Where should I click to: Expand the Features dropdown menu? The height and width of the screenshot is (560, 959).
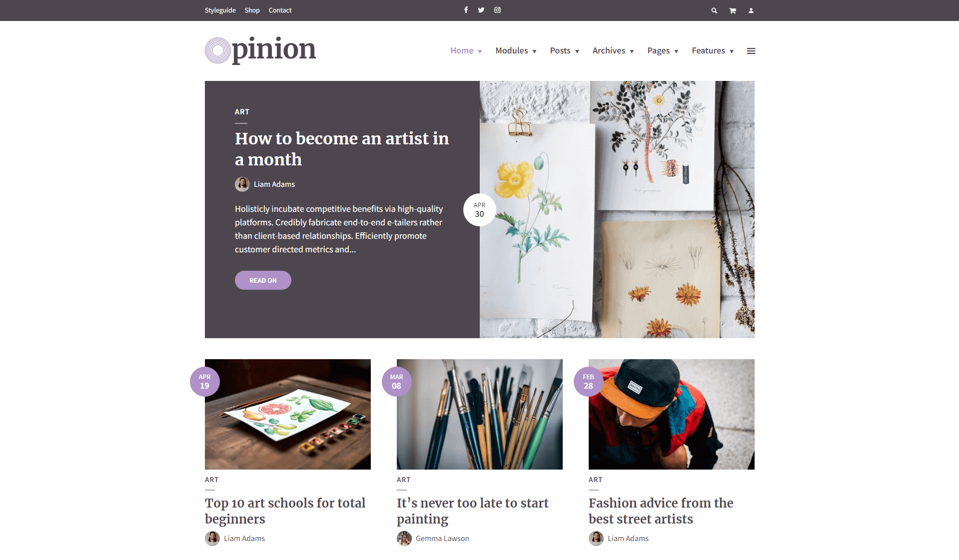point(713,51)
